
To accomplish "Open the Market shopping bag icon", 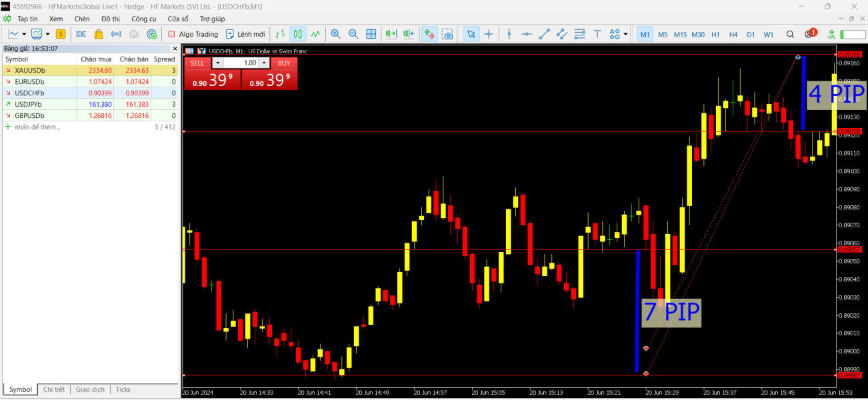I will coord(99,34).
